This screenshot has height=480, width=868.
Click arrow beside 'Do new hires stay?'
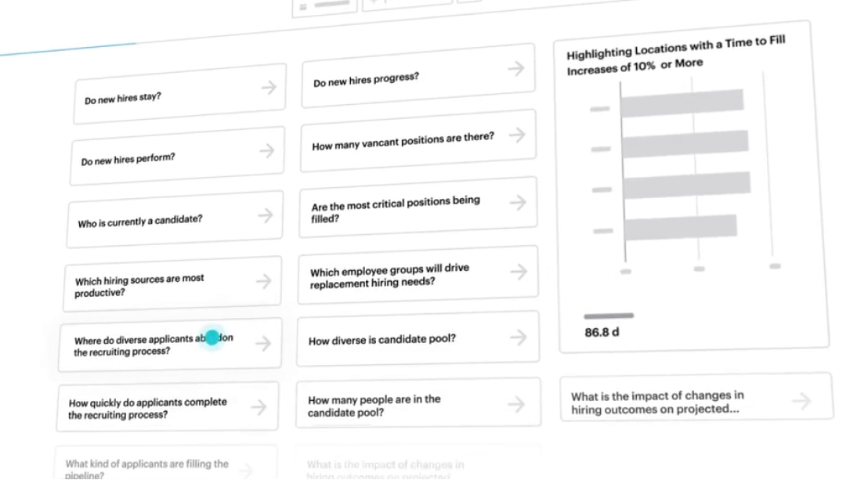click(269, 87)
